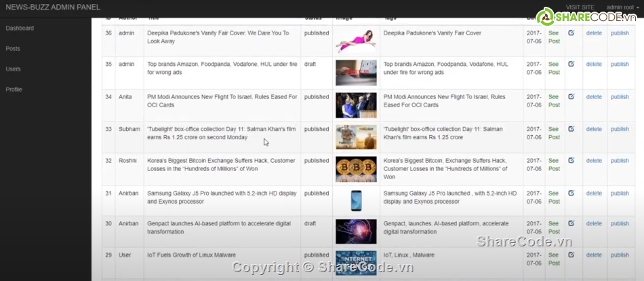The width and height of the screenshot is (644, 281).
Task: Click the draft status of post 30
Action: tap(310, 223)
